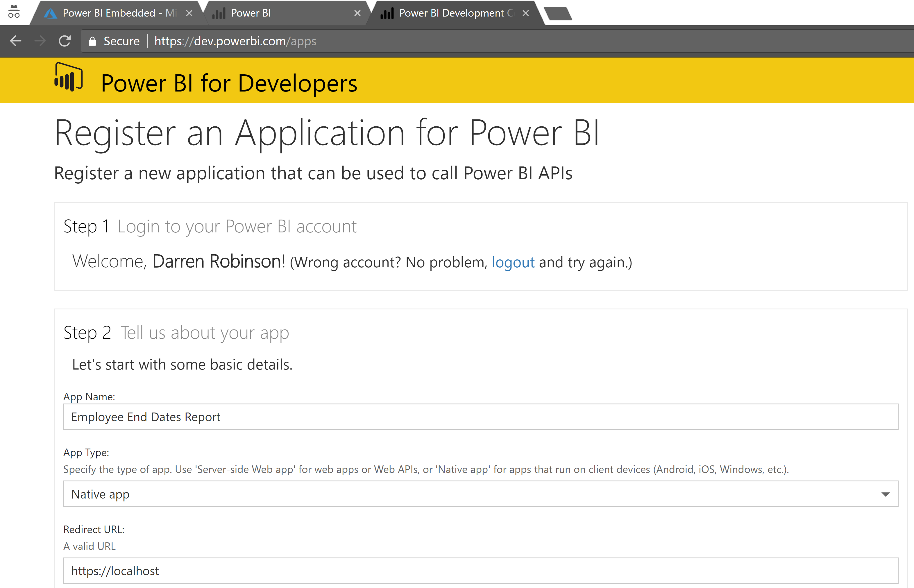The width and height of the screenshot is (914, 588).
Task: Switch to the Power BI Embedded tab
Action: [115, 13]
